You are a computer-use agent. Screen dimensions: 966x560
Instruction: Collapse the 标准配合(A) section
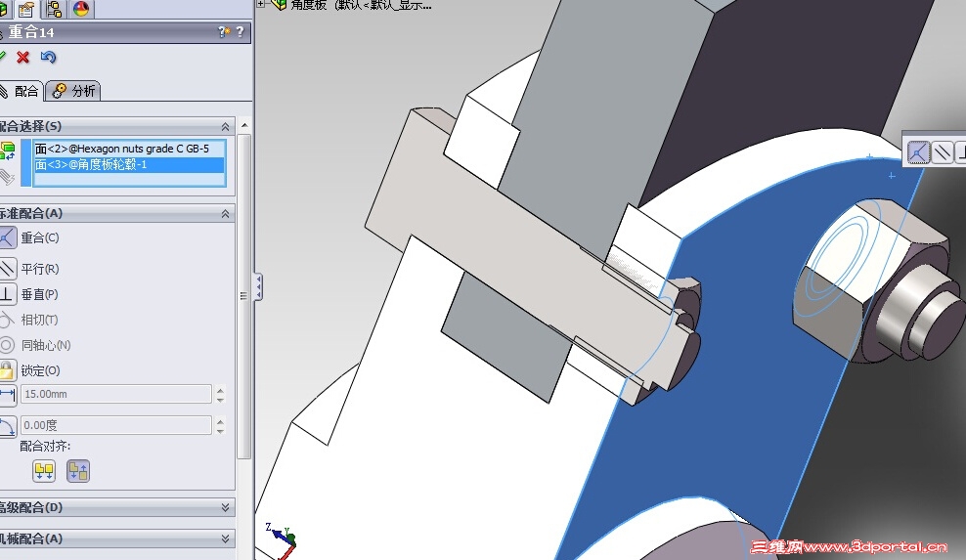tap(226, 214)
